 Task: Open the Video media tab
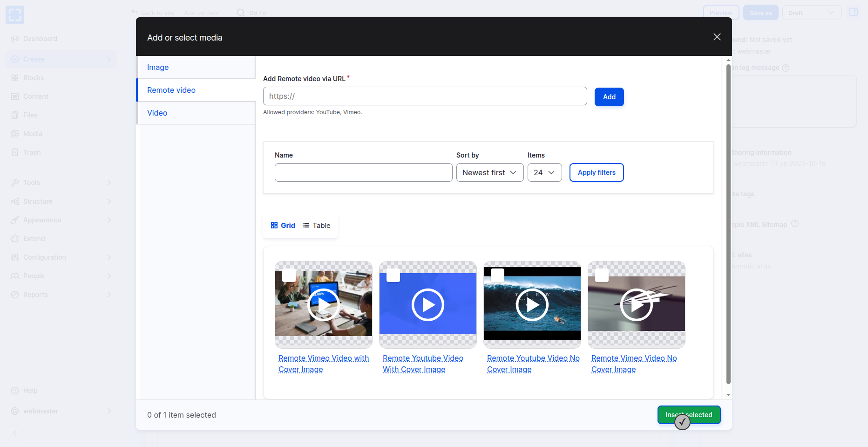point(196,113)
